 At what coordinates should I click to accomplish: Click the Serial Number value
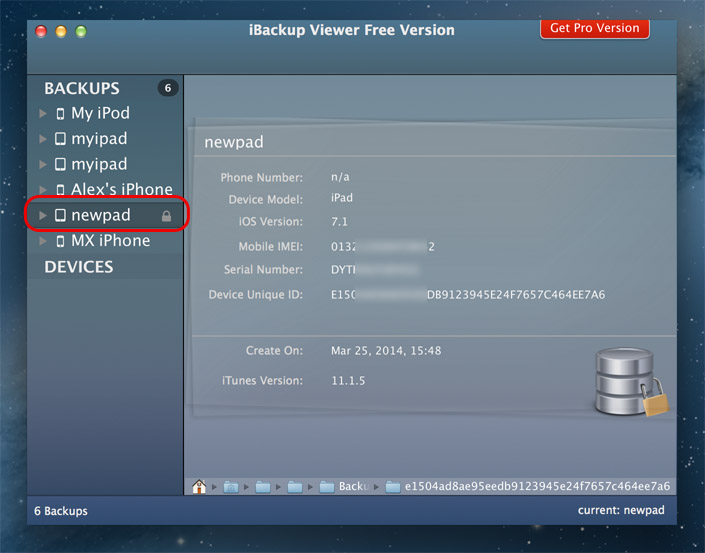[375, 269]
